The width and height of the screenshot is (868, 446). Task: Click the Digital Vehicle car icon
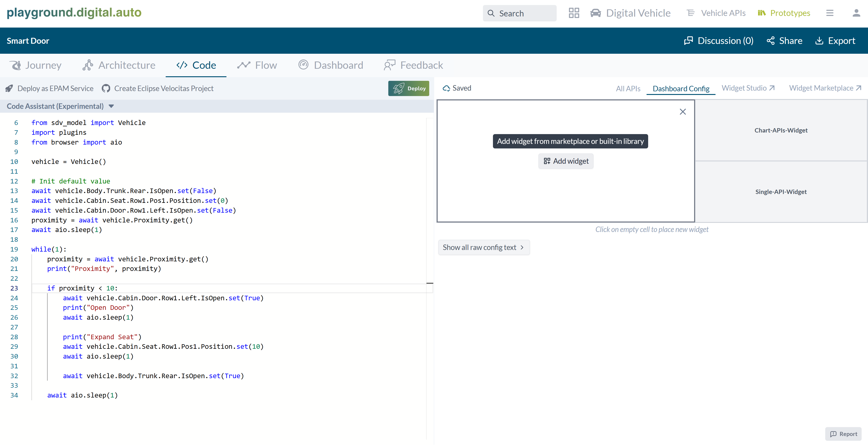coord(595,13)
